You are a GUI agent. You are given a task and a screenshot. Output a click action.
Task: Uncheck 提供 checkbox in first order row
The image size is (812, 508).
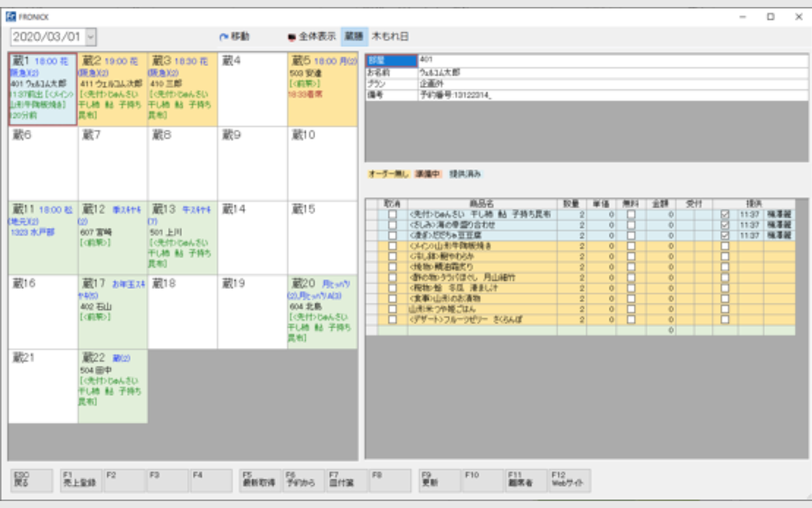pos(724,215)
